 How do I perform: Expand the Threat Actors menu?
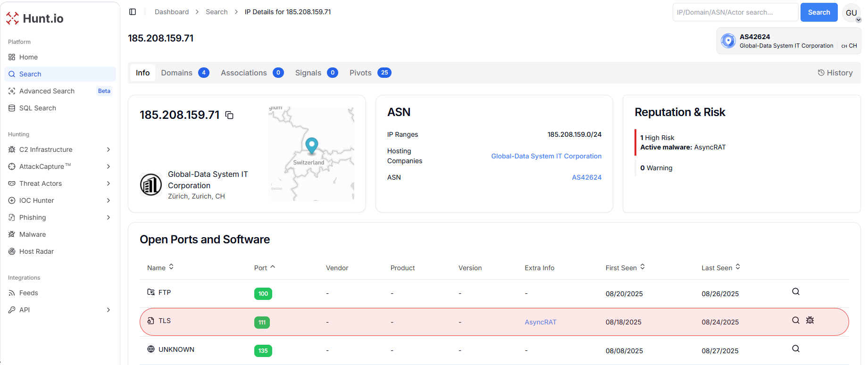pyautogui.click(x=60, y=183)
